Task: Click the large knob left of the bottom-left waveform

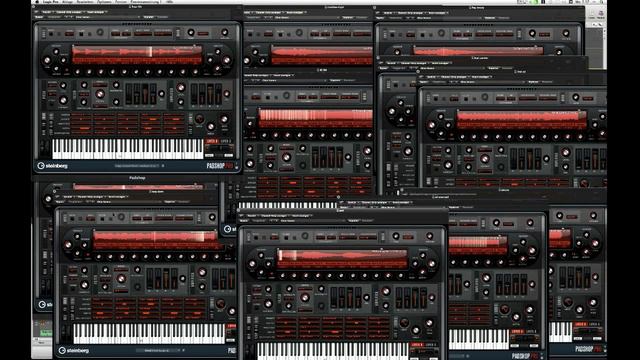Action: pos(68,244)
